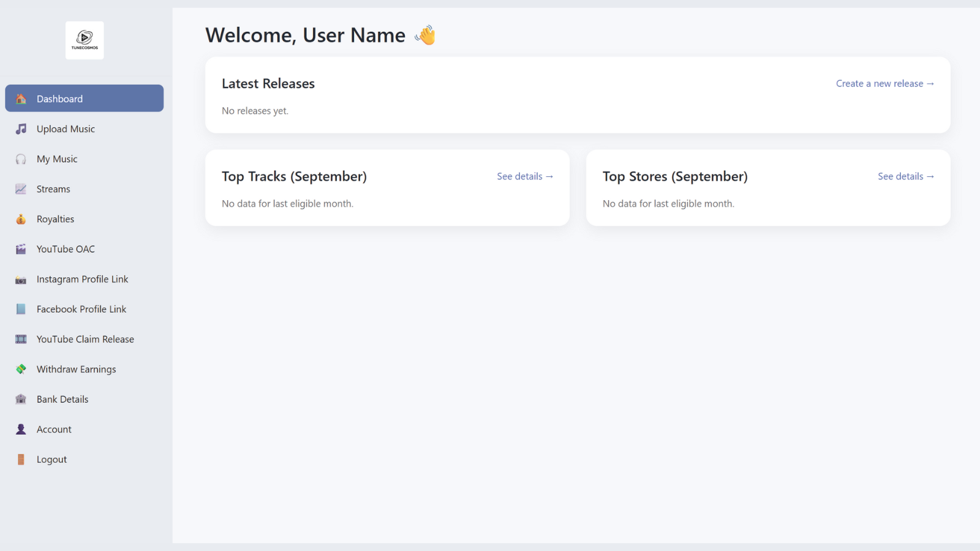Click the door icon beside Logout
980x551 pixels.
(21, 459)
